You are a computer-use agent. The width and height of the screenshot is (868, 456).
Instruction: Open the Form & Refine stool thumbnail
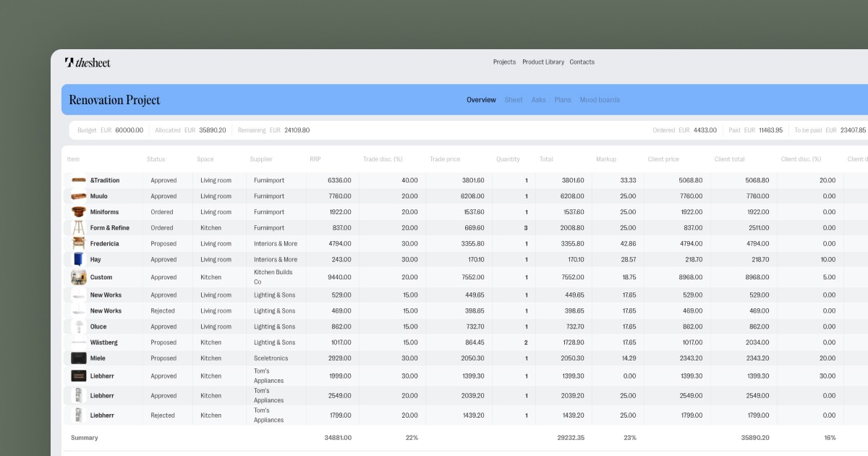click(x=79, y=228)
